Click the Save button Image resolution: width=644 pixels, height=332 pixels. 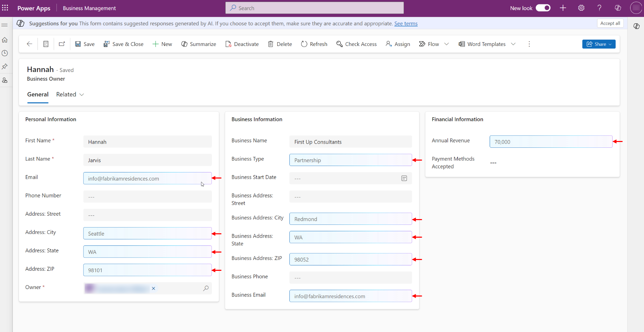[85, 44]
